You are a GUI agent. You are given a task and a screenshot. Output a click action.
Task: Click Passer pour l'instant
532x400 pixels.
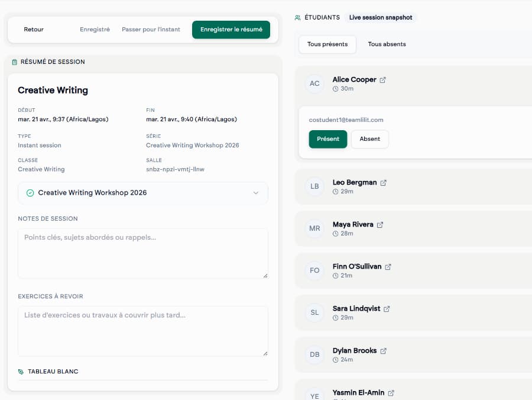(x=151, y=30)
